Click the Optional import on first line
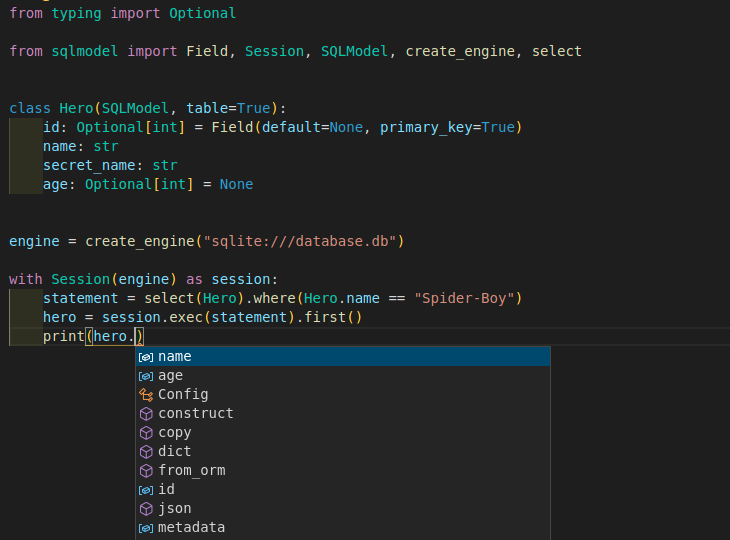The image size is (730, 540). coord(203,14)
